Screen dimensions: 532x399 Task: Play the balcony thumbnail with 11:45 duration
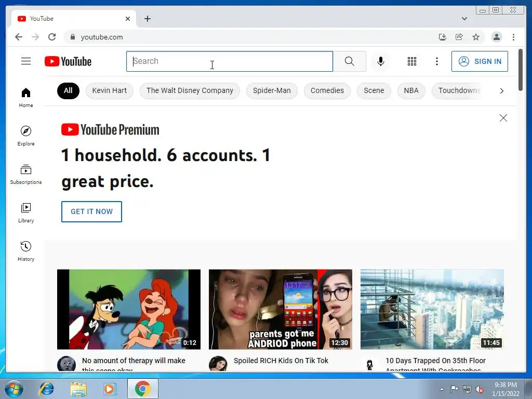432,309
